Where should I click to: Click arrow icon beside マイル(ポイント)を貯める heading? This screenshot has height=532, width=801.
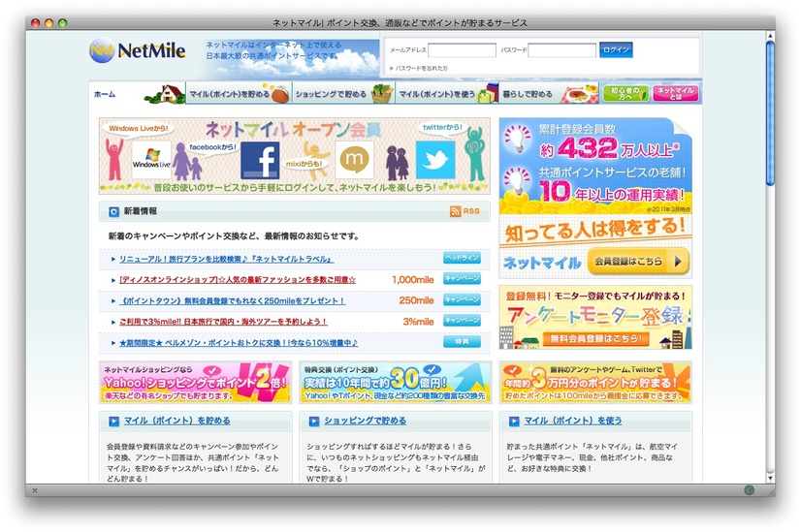click(x=113, y=422)
